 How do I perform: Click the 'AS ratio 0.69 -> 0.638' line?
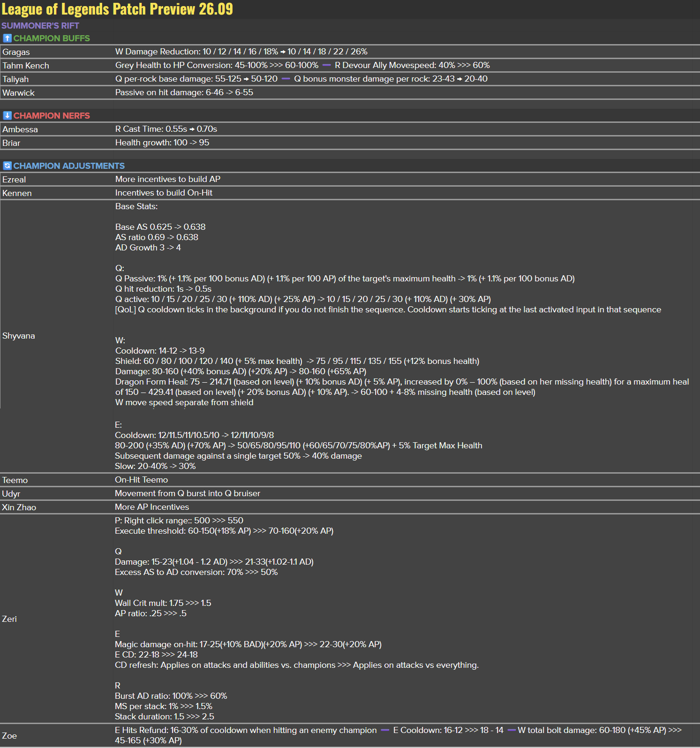(157, 237)
